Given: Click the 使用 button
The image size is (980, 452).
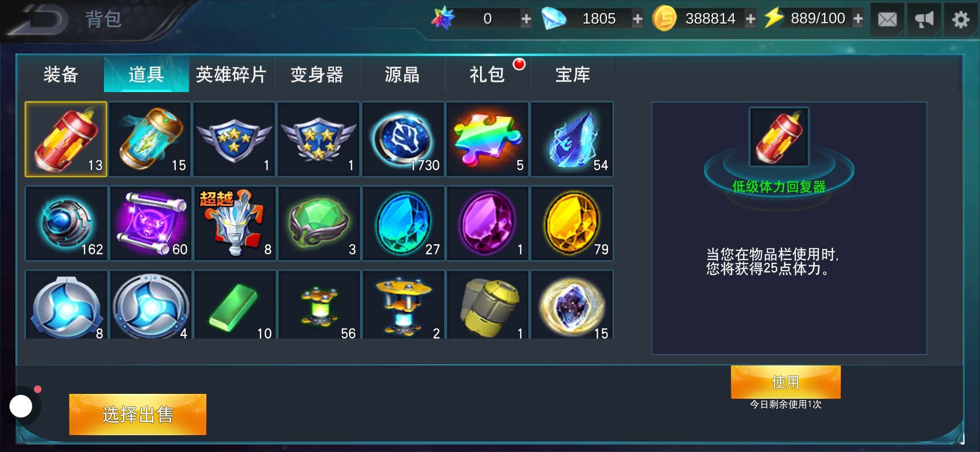Looking at the screenshot, I should (786, 382).
